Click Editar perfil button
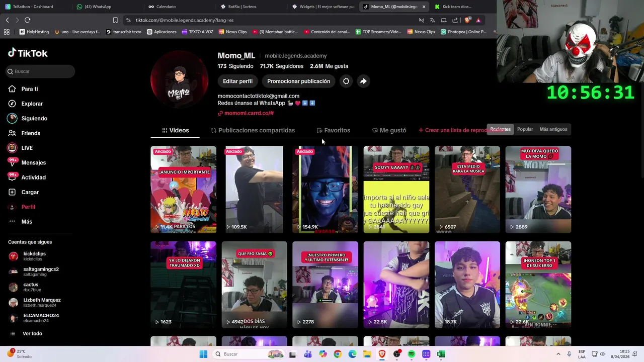Viewport: 644px width, 362px height. point(237,81)
